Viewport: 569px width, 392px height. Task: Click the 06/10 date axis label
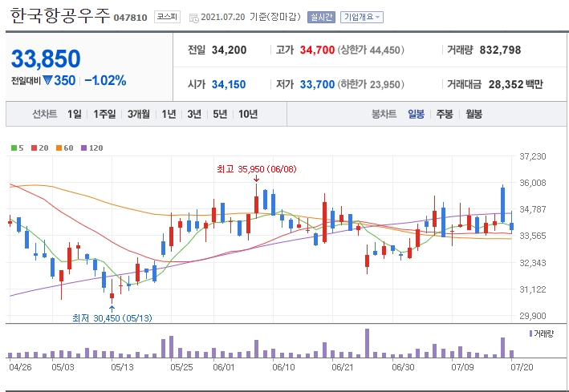click(284, 367)
